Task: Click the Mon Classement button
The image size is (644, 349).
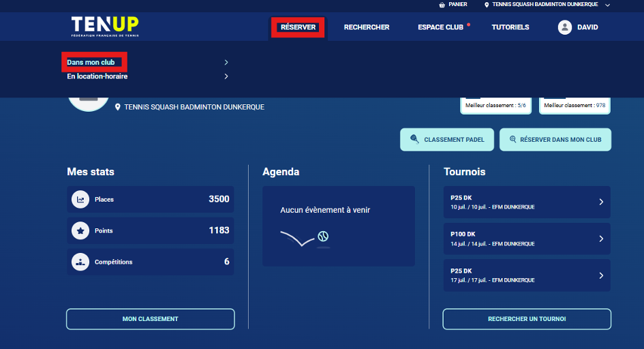Action: 150,319
